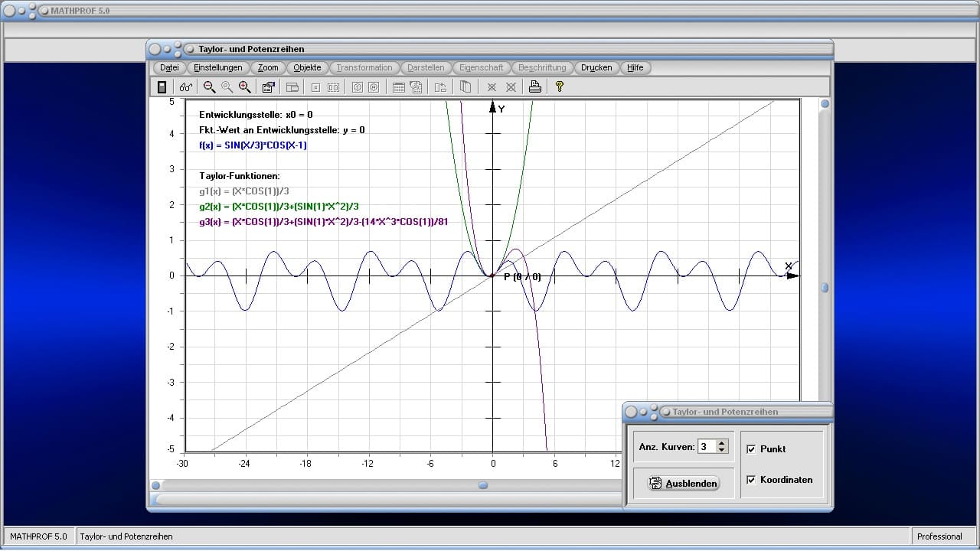Click the dark calculator icon in toolbar
Screen dimensions: 980x551
click(x=162, y=87)
